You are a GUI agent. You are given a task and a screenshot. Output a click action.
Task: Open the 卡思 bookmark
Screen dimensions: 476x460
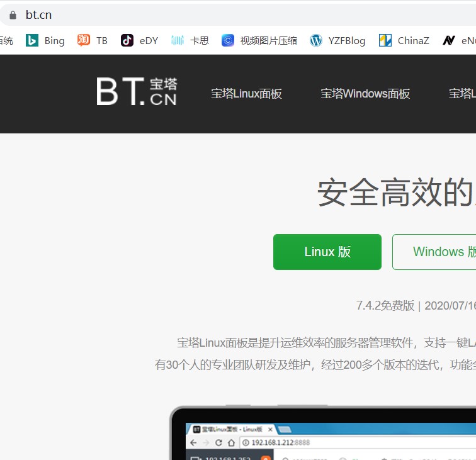coord(190,40)
